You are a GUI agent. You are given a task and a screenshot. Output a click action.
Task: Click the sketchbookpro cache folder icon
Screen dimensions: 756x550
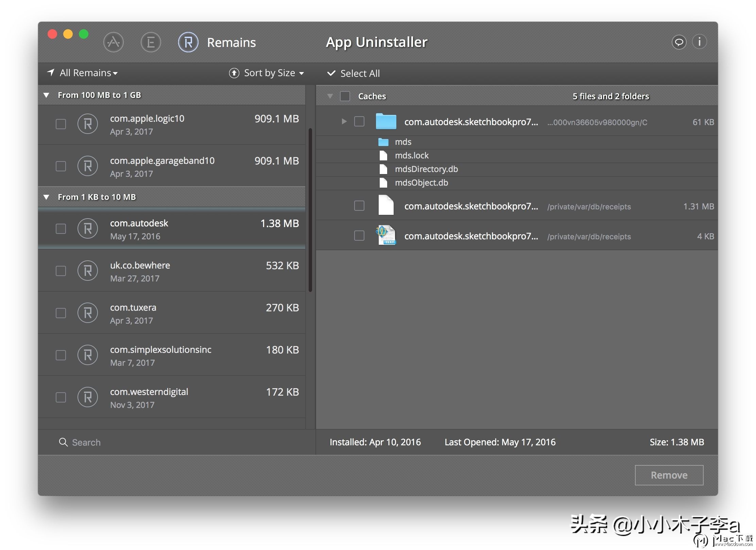click(386, 121)
